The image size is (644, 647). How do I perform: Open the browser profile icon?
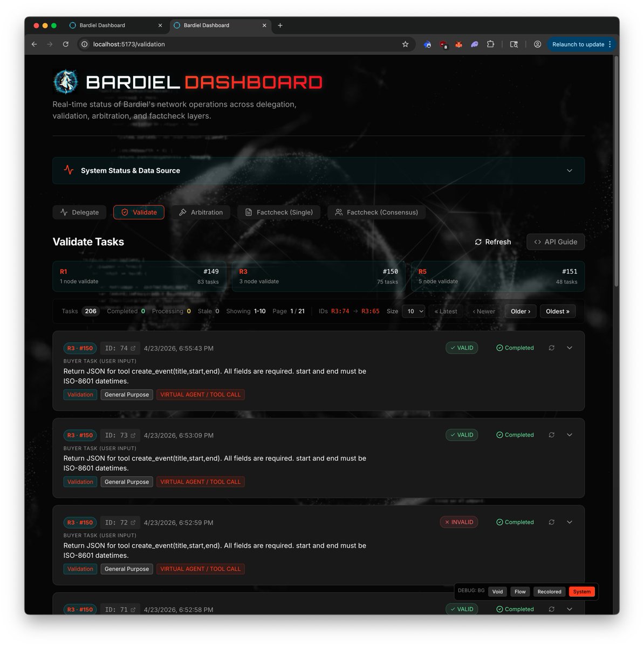537,44
